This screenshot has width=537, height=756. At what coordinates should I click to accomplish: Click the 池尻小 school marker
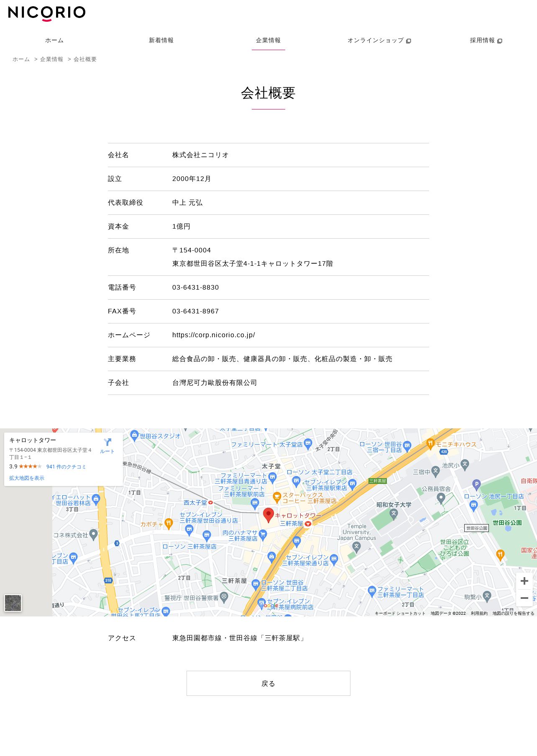(465, 464)
